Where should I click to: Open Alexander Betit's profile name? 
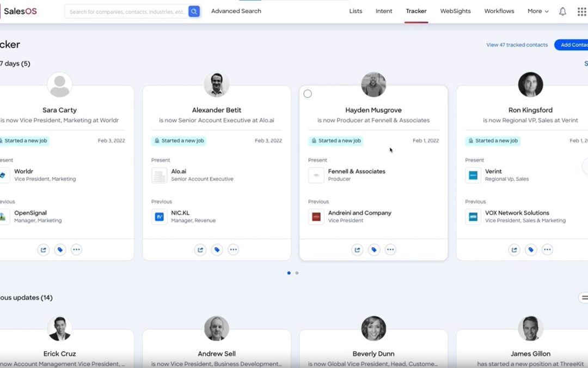click(216, 110)
